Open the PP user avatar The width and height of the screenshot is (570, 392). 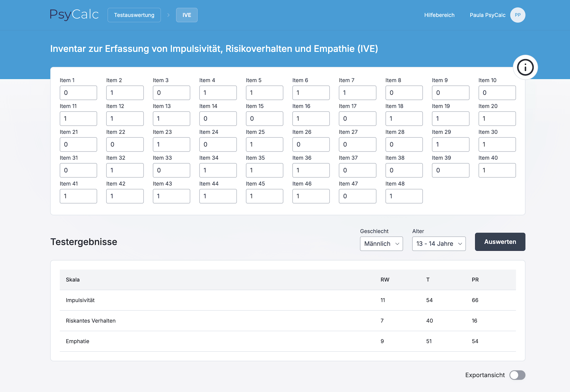pos(517,15)
